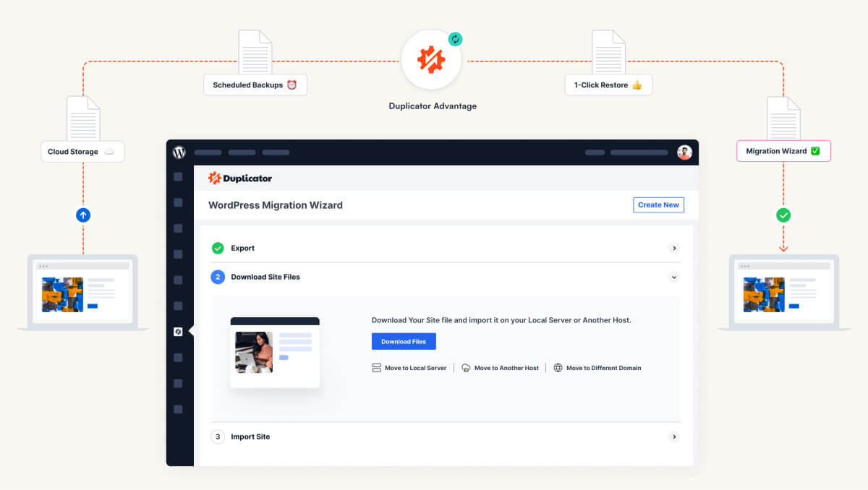
Task: Click the document icon above Scheduled Backups
Action: pos(255,52)
